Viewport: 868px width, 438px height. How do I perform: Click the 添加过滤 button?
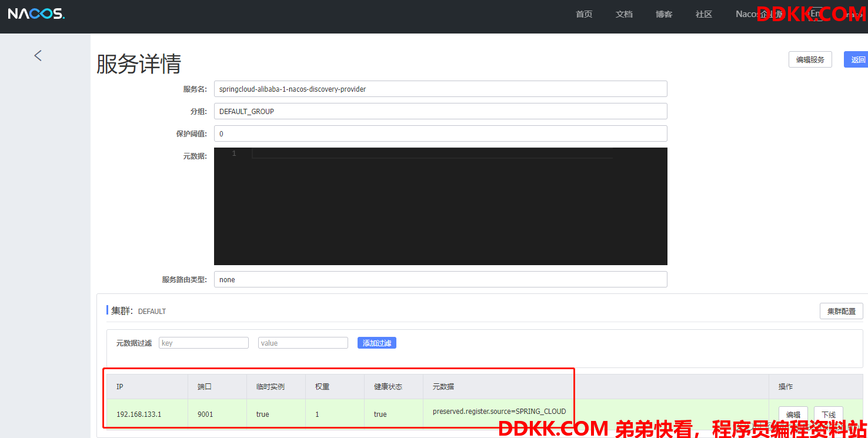376,343
